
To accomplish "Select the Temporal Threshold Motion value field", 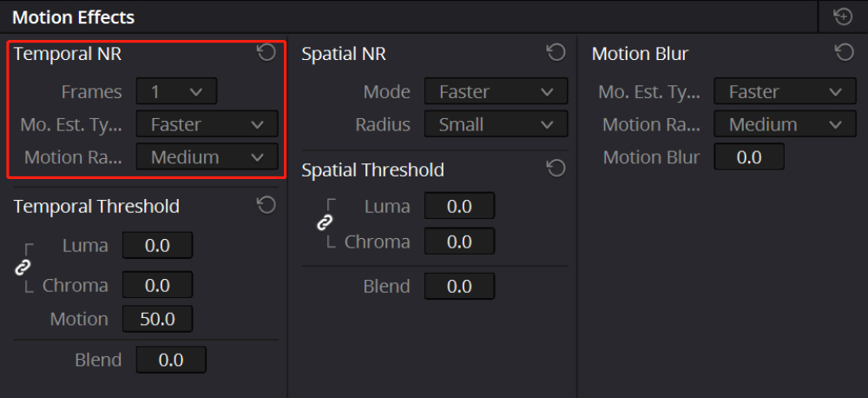I will pos(157,319).
